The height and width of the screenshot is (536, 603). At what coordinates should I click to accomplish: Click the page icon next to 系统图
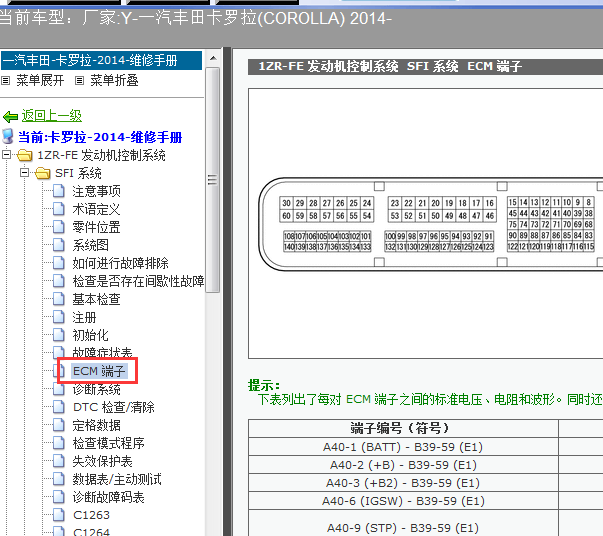coord(58,245)
